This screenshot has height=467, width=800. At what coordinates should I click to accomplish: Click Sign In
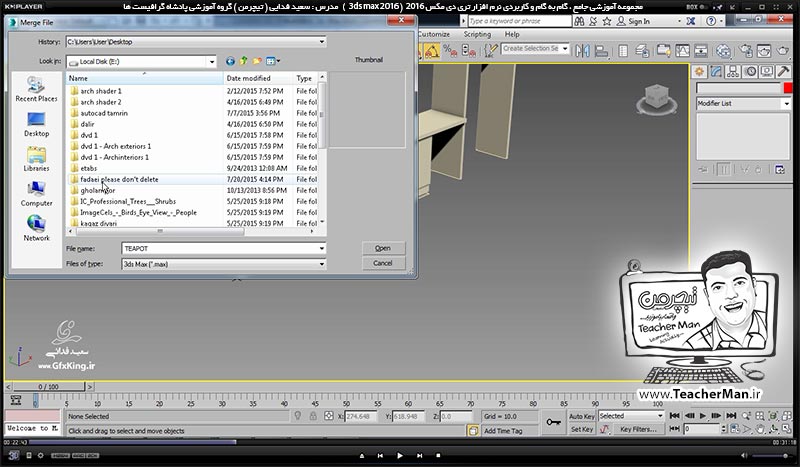point(639,21)
